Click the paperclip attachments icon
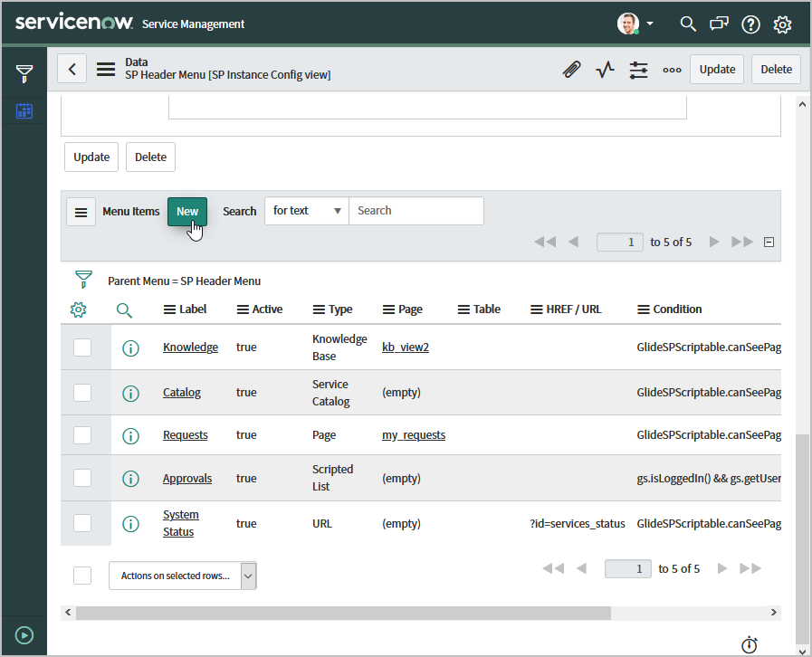 (x=571, y=70)
